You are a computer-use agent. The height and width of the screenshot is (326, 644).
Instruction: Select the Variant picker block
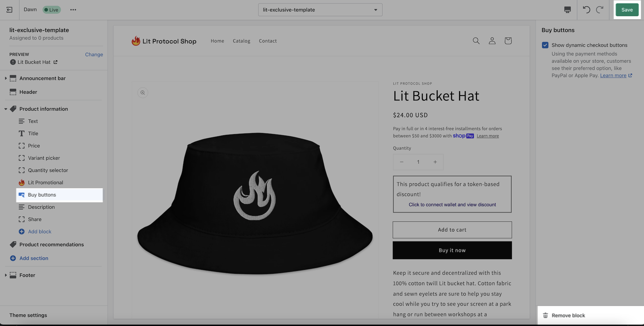coord(44,158)
